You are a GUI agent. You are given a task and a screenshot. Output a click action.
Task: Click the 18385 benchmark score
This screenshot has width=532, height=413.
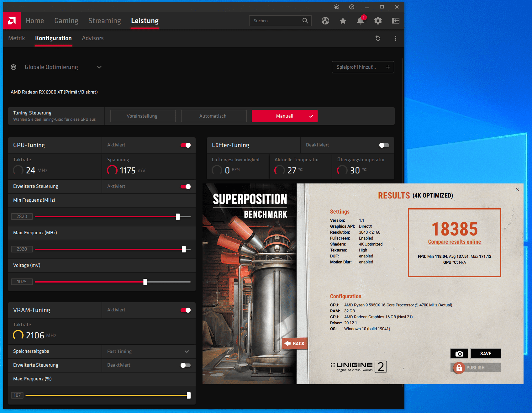point(455,229)
